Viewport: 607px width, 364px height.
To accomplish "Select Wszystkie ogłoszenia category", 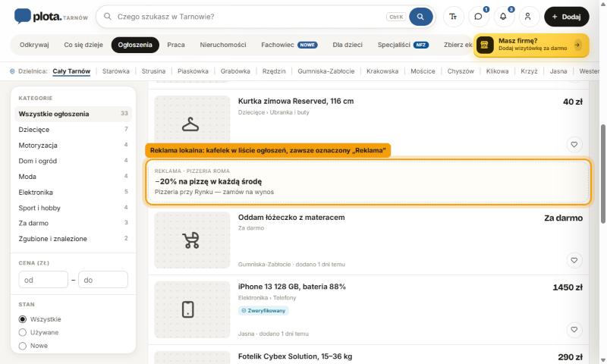I will tap(73, 114).
